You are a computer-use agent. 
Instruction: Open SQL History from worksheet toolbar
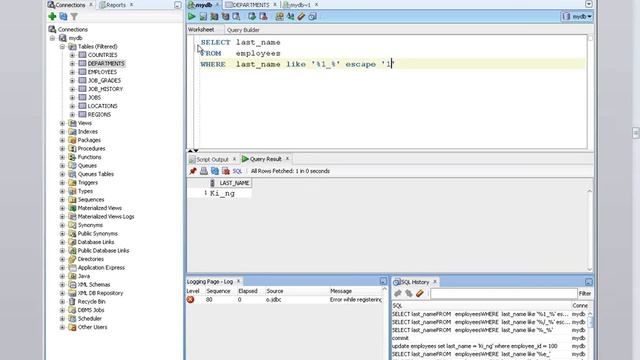(x=312, y=16)
